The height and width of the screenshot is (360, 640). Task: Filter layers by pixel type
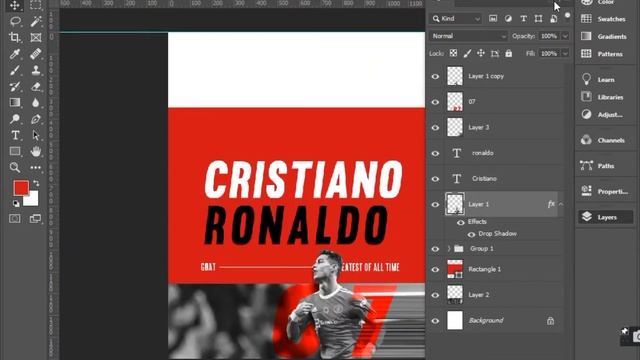point(493,19)
